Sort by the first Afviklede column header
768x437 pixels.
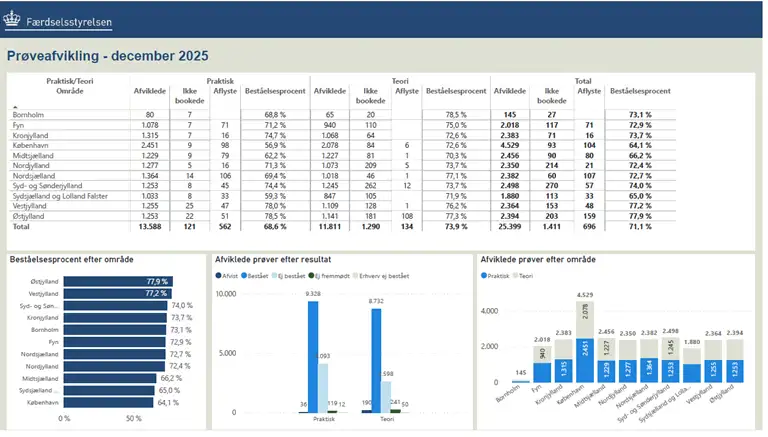[x=149, y=91]
